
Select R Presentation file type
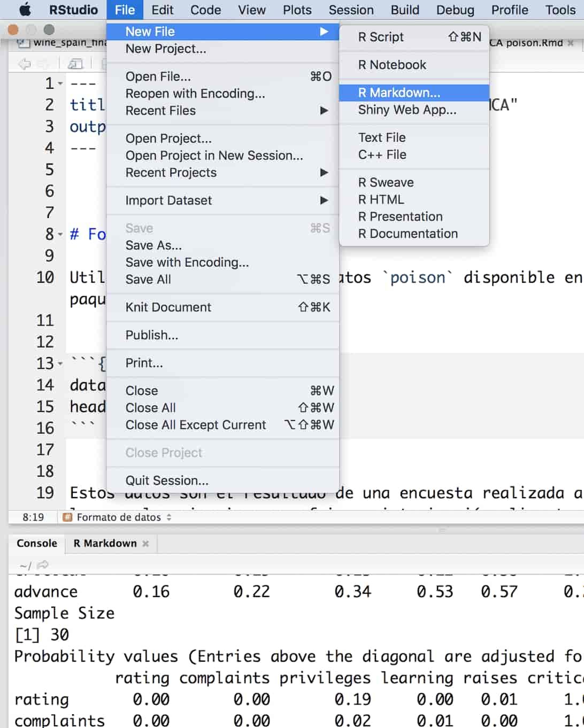[414, 216]
